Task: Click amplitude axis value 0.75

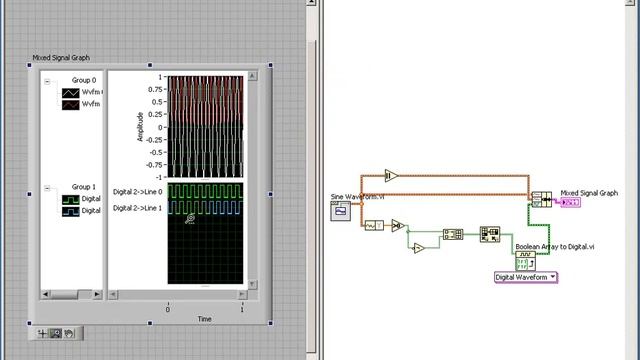Action: (155, 89)
